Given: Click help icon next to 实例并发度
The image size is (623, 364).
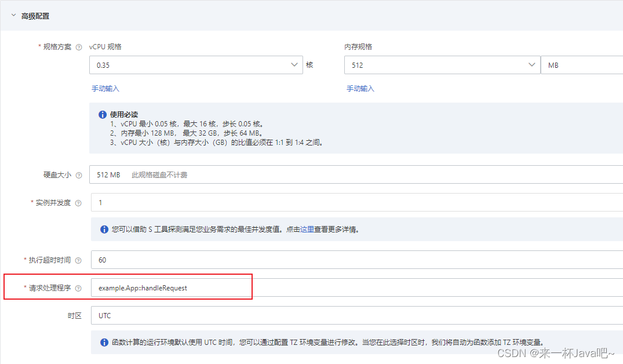Looking at the screenshot, I should (78, 203).
